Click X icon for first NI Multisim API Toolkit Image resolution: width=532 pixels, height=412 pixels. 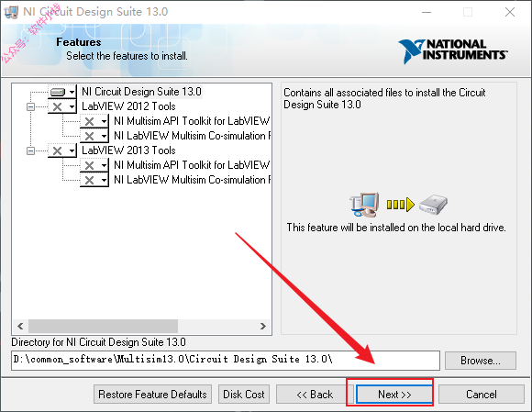(89, 121)
